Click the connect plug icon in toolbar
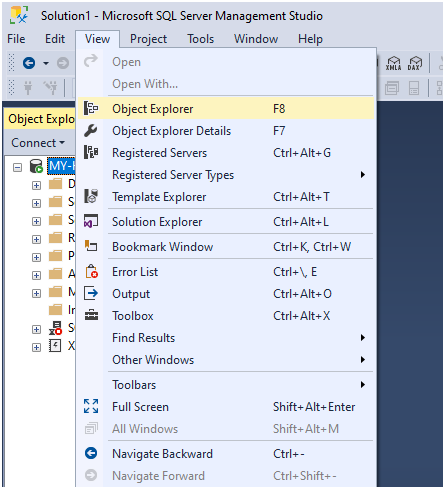 pyautogui.click(x=28, y=88)
